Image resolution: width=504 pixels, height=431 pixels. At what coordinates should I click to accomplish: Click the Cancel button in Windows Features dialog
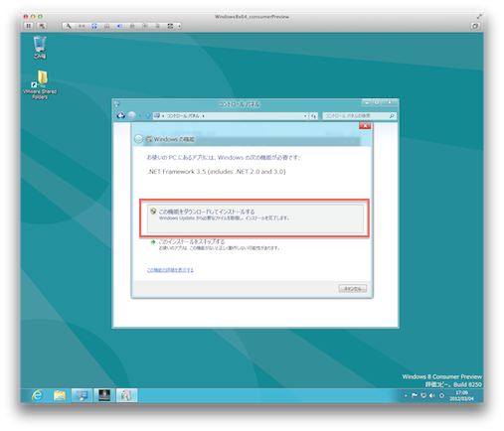[x=352, y=288]
